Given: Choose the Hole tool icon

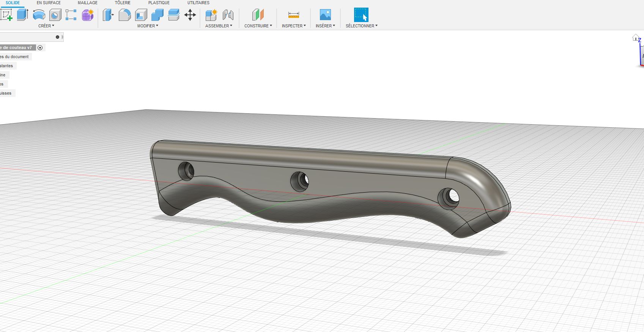Looking at the screenshot, I should pyautogui.click(x=55, y=15).
